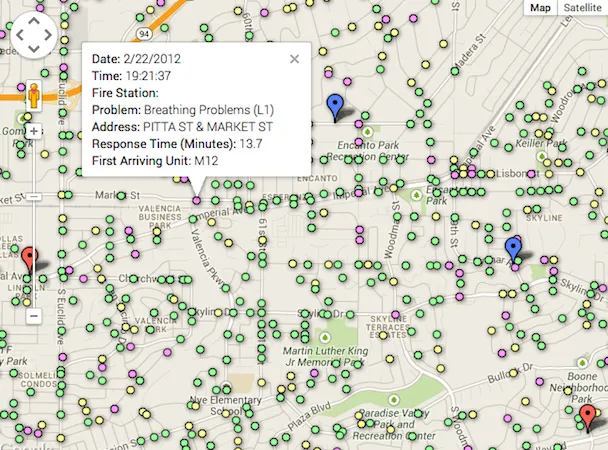Viewport: 608px width, 450px height.
Task: Click the 'PITTA ST & MARKET ST' address
Action: [x=208, y=127]
